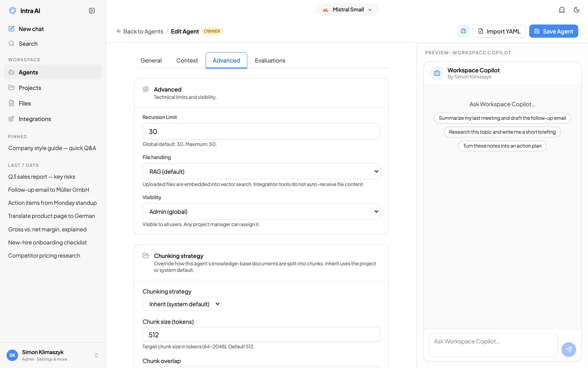Click Workspace Copilot avatar icon
The width and height of the screenshot is (588, 368).
click(x=437, y=73)
